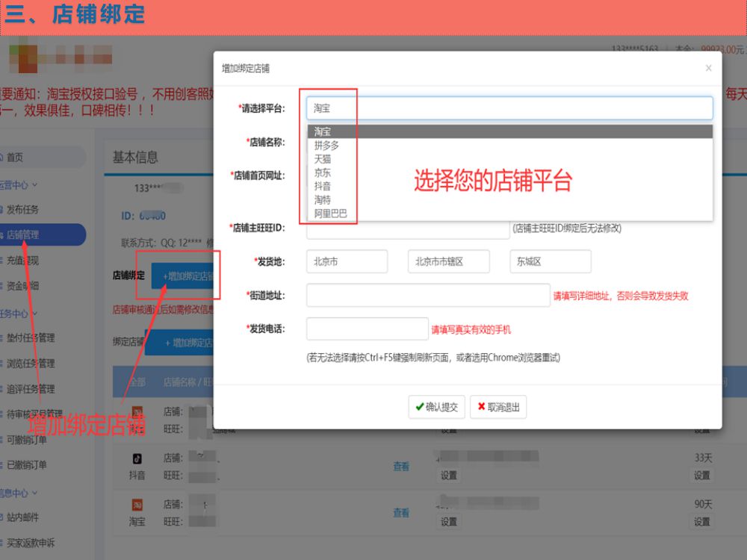Click the lower + 增加绑定店铺 button beside 绑定店铺
The height and width of the screenshot is (560, 747).
179,343
